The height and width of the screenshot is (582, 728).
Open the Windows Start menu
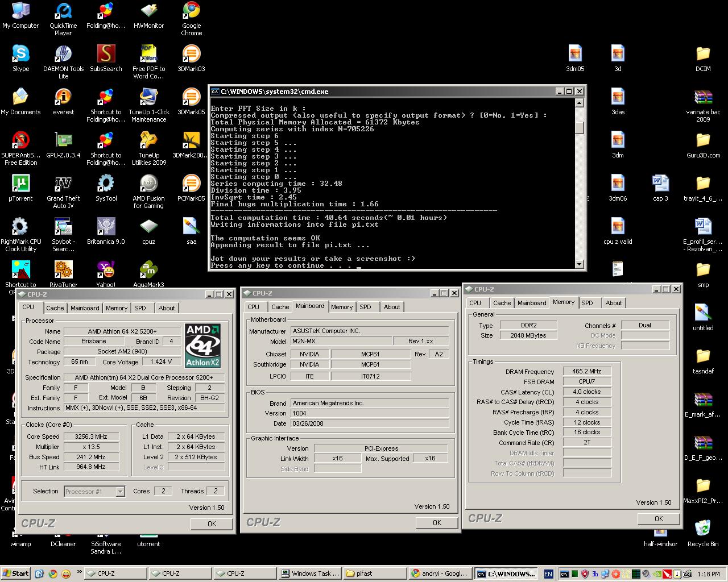pyautogui.click(x=16, y=573)
